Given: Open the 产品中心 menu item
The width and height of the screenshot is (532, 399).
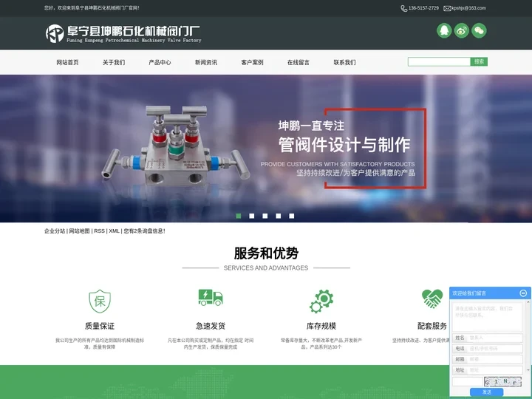Looking at the screenshot, I should [x=160, y=62].
